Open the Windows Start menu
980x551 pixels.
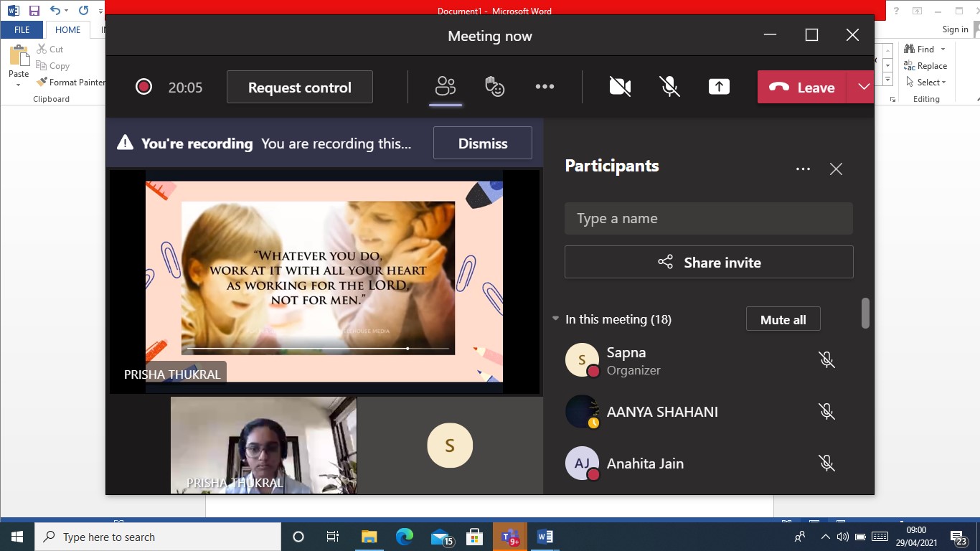tap(17, 537)
